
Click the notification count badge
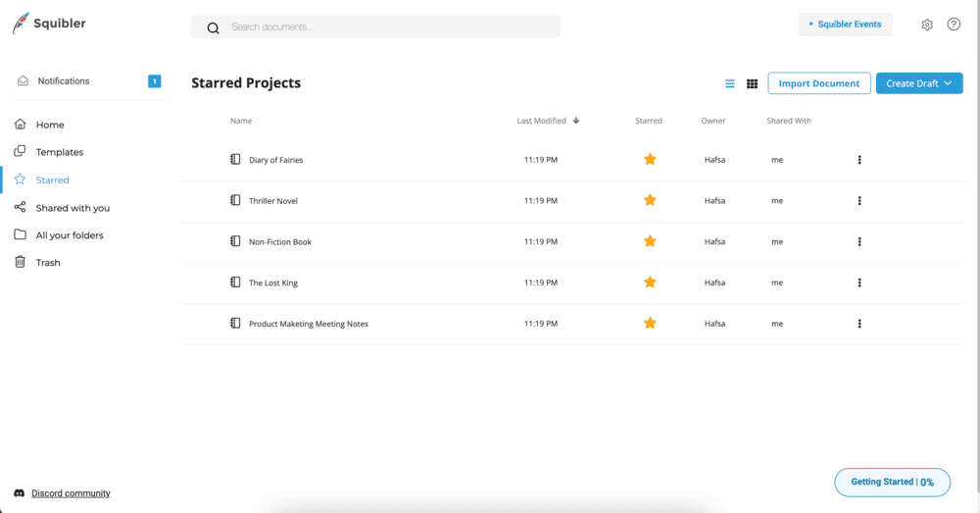(155, 80)
